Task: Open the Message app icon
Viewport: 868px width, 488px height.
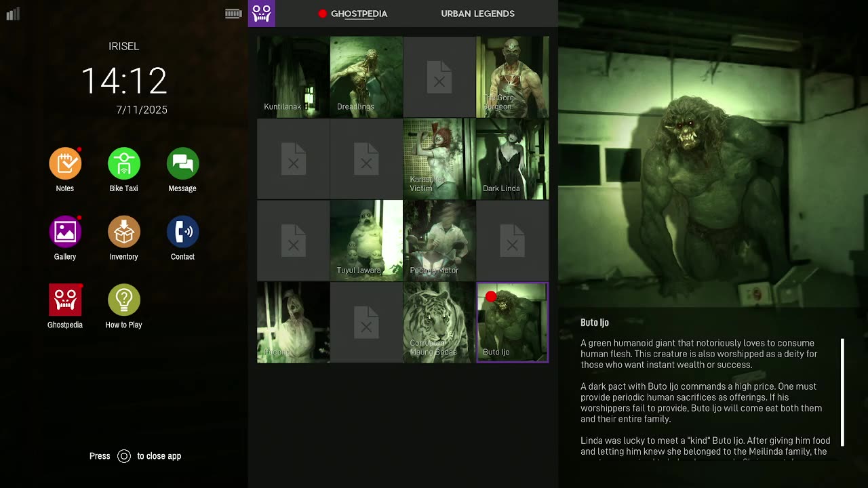Action: point(182,163)
